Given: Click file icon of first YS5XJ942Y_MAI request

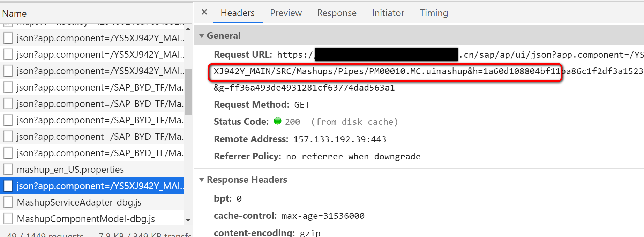Looking at the screenshot, I should coord(8,38).
